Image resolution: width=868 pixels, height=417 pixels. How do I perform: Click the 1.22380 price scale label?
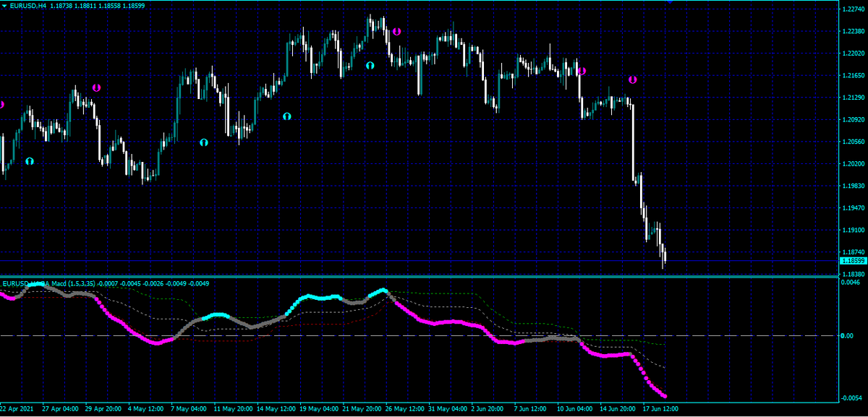(854, 31)
